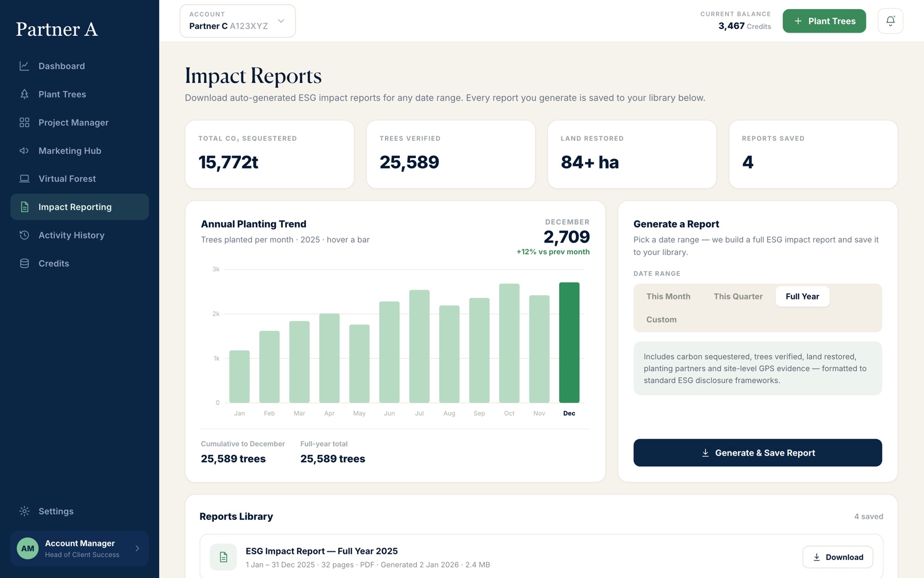Click the '4 saved' library count
924x578 pixels.
pos(868,516)
